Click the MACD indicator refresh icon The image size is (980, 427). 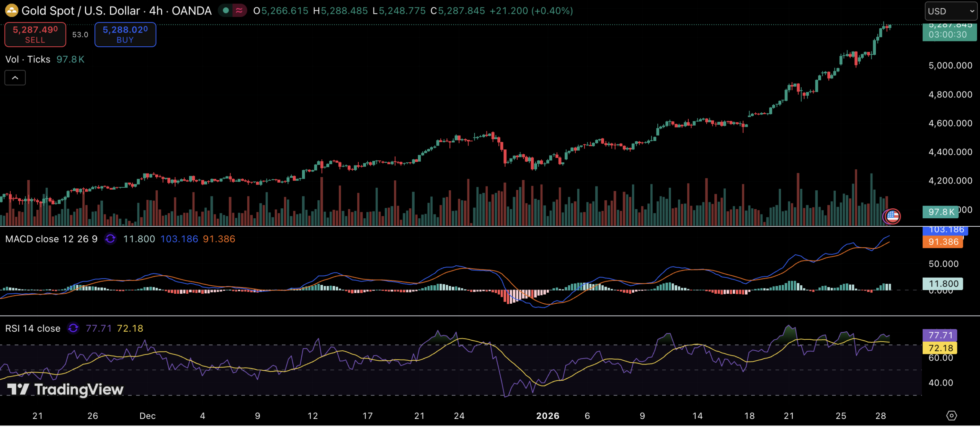(x=110, y=239)
